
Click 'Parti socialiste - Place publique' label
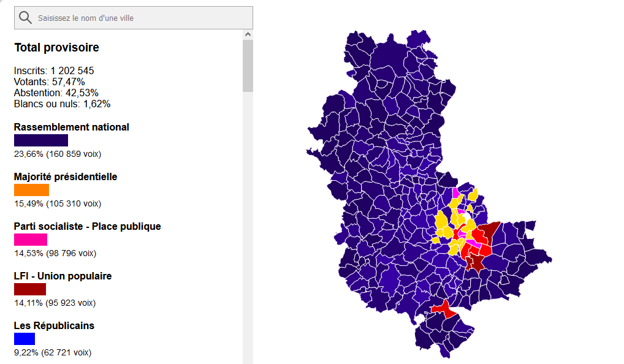tap(88, 226)
